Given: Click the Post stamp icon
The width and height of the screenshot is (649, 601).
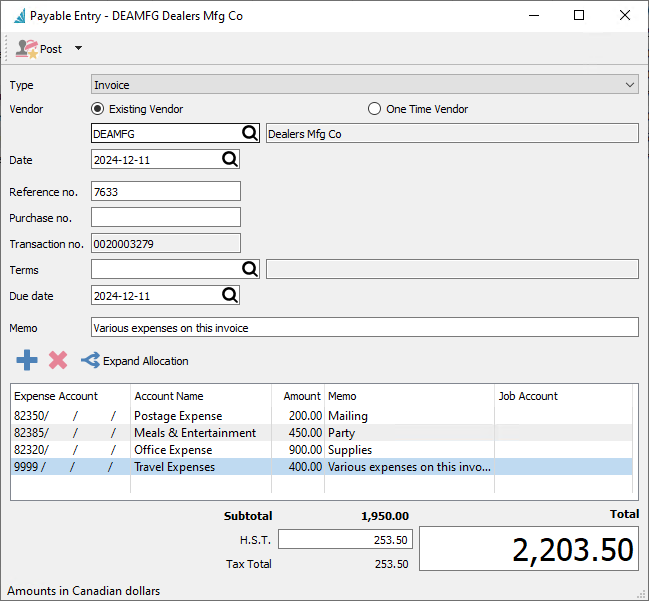Looking at the screenshot, I should (26, 49).
